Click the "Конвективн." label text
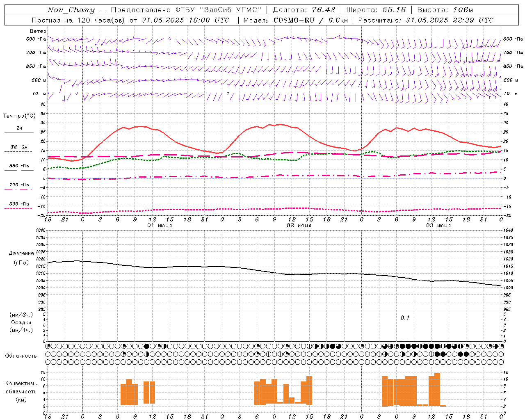This screenshot has width=525, height=420. (21, 383)
